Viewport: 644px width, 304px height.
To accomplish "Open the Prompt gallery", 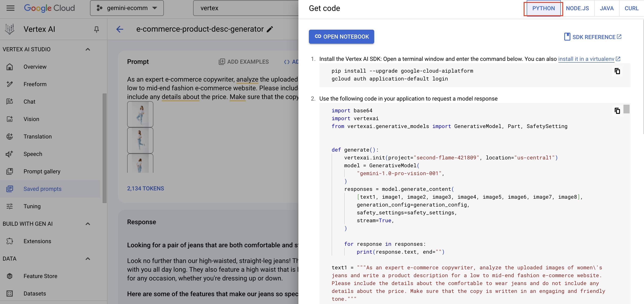I will pos(42,171).
